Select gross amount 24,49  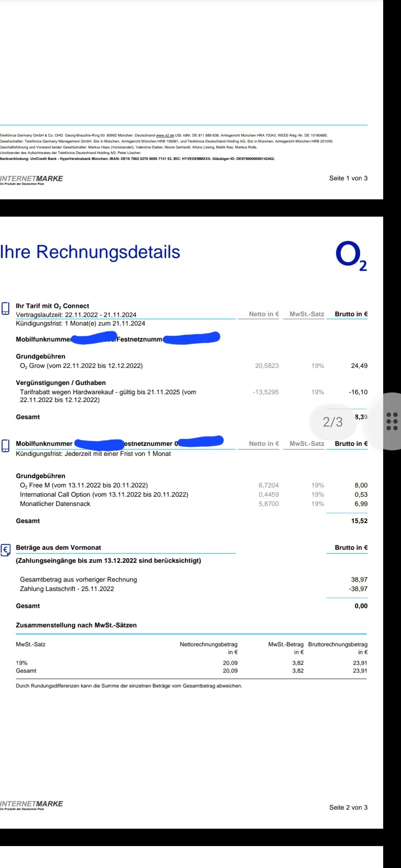[359, 366]
